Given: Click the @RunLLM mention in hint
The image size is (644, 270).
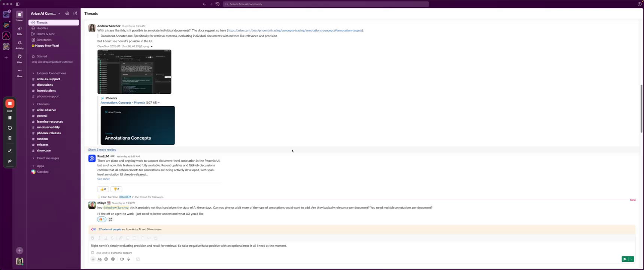Looking at the screenshot, I should click(125, 197).
